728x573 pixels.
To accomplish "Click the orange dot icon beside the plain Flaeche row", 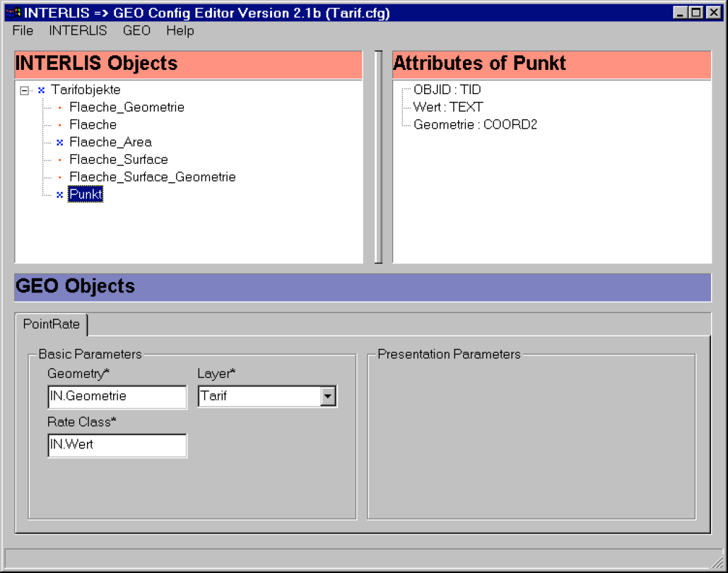I will click(59, 125).
